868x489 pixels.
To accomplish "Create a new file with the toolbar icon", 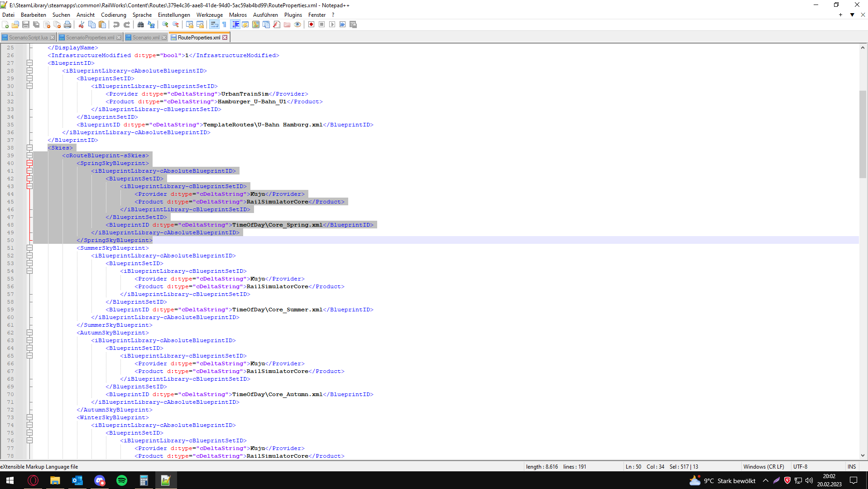I will coord(5,24).
